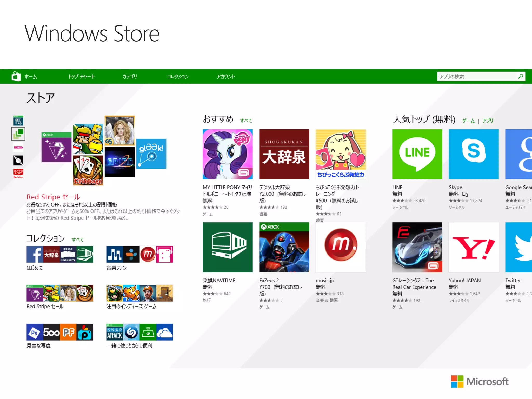The image size is (532, 399).
Task: Open the GT Racing 2 car tile
Action: coord(417,247)
